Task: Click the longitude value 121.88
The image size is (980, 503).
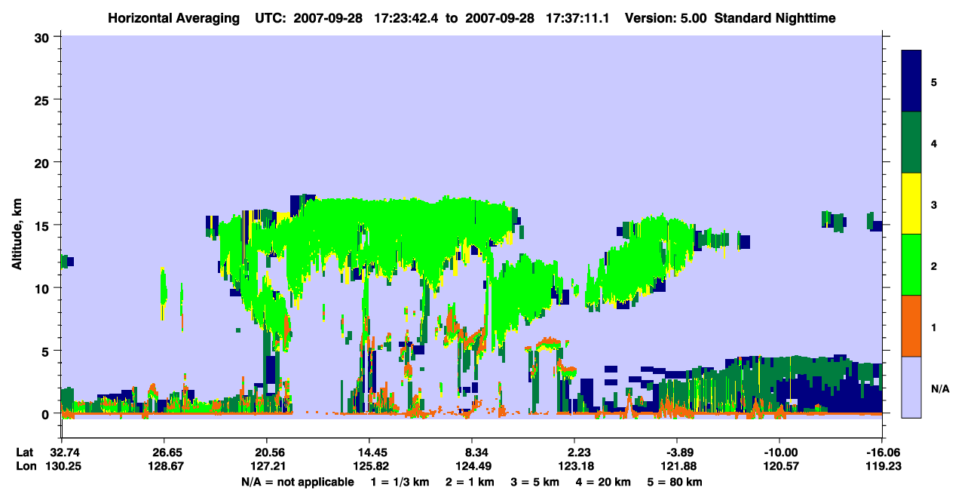Action: point(677,466)
